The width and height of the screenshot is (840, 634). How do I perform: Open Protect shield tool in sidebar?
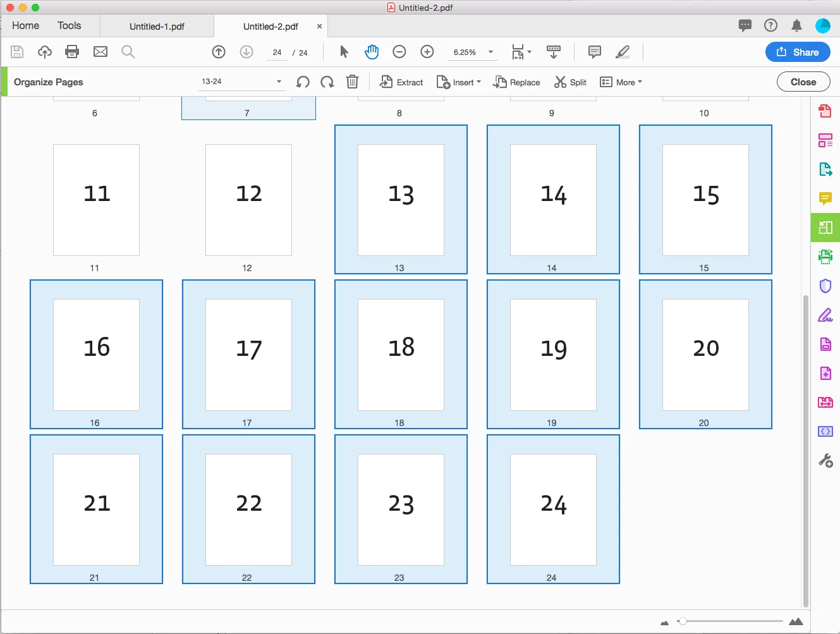tap(825, 286)
